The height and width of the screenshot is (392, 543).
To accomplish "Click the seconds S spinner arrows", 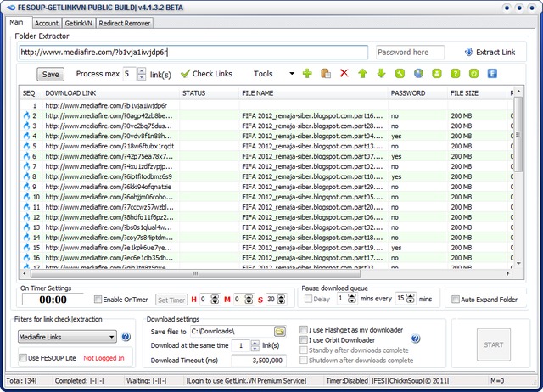I will pos(281,300).
